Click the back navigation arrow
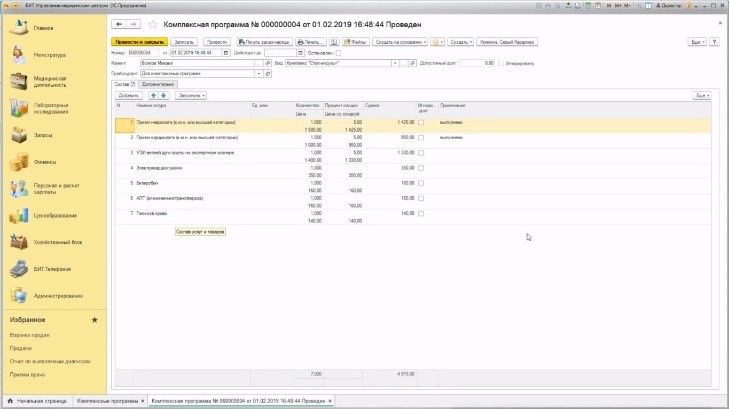The height and width of the screenshot is (409, 729). tap(119, 22)
